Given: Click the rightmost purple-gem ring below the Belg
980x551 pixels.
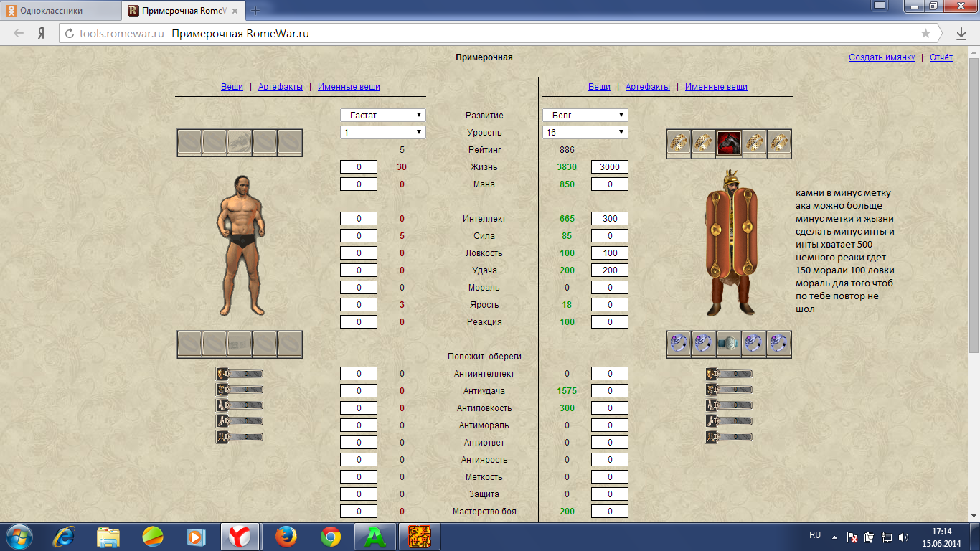Looking at the screenshot, I should (778, 344).
